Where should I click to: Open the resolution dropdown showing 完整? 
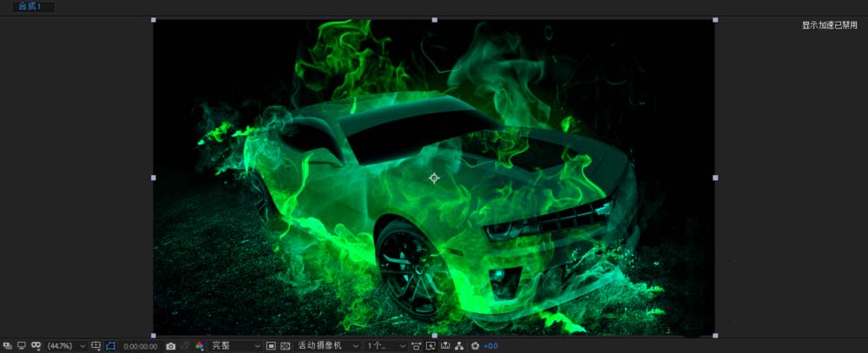[234, 345]
